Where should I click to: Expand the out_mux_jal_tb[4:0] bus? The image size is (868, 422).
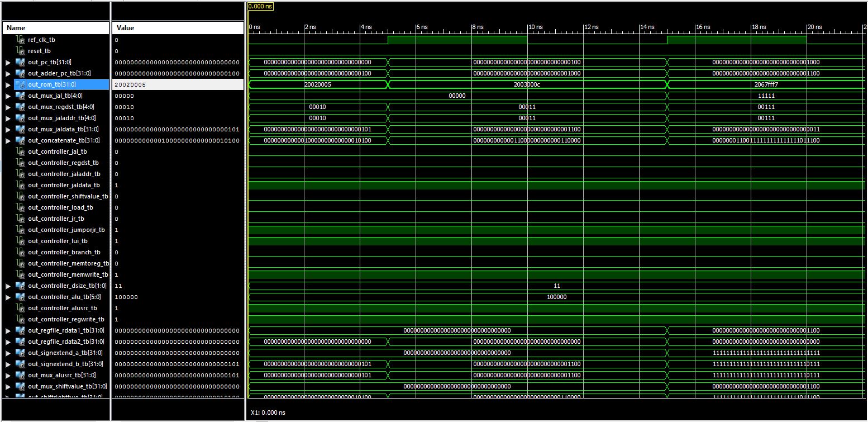[x=8, y=96]
